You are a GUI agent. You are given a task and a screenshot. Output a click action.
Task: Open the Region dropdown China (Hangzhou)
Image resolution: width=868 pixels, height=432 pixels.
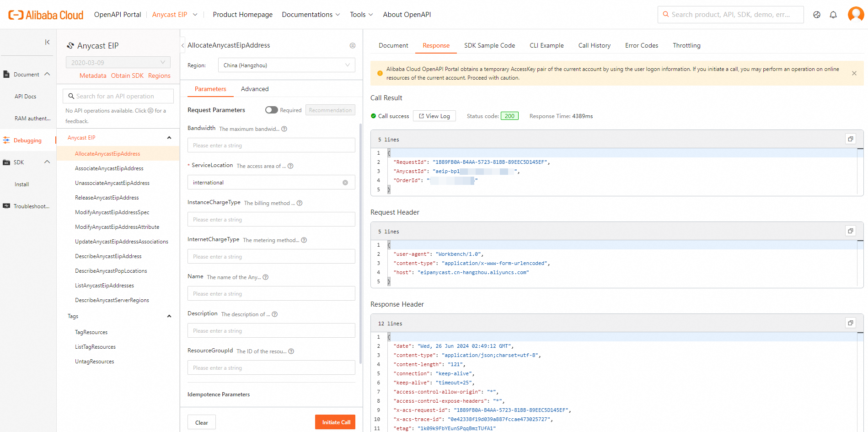click(x=286, y=65)
